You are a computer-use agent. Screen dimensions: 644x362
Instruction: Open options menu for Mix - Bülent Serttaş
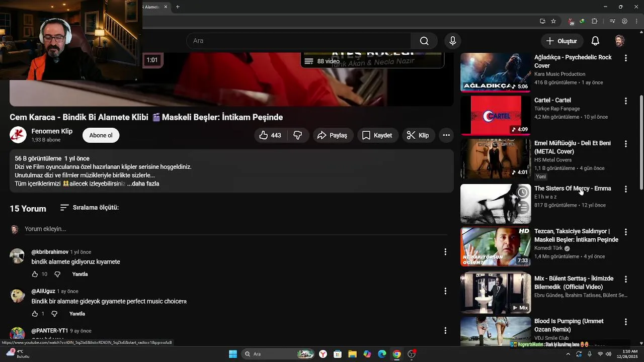(x=626, y=279)
